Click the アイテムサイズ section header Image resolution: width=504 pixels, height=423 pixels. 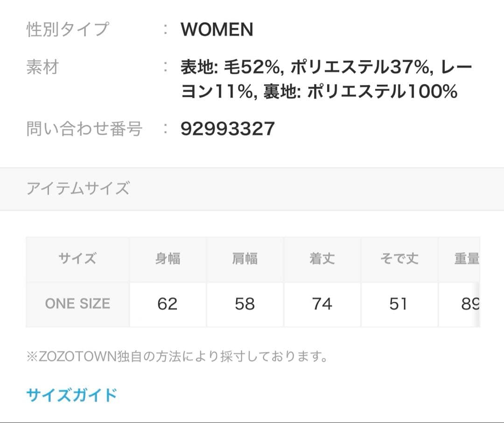tap(78, 189)
